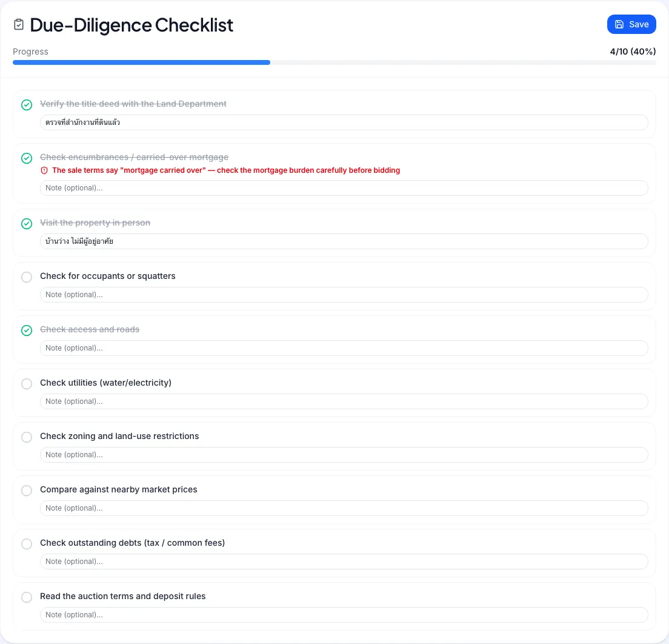Click the blue progress bar
The height and width of the screenshot is (644, 669).
coord(141,62)
